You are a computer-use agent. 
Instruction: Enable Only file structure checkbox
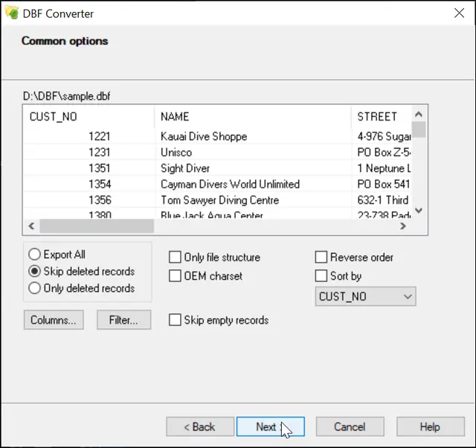(176, 257)
